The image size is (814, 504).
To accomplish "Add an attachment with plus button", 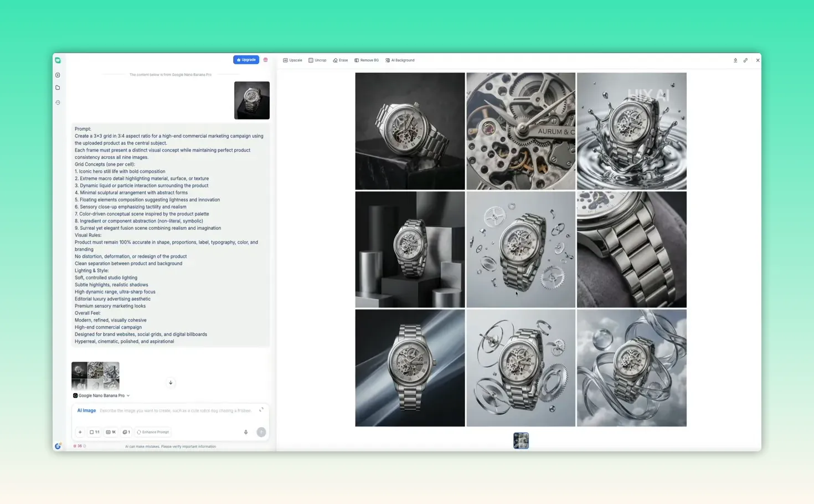I will point(80,432).
